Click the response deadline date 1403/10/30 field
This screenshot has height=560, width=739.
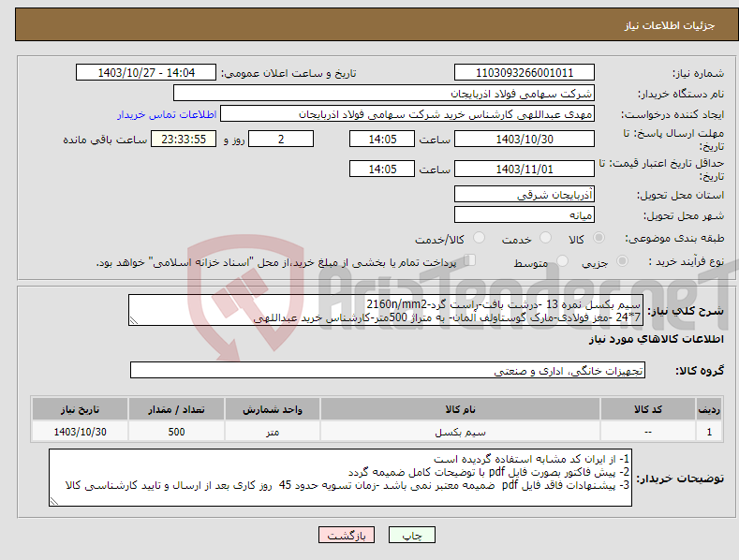(525, 139)
